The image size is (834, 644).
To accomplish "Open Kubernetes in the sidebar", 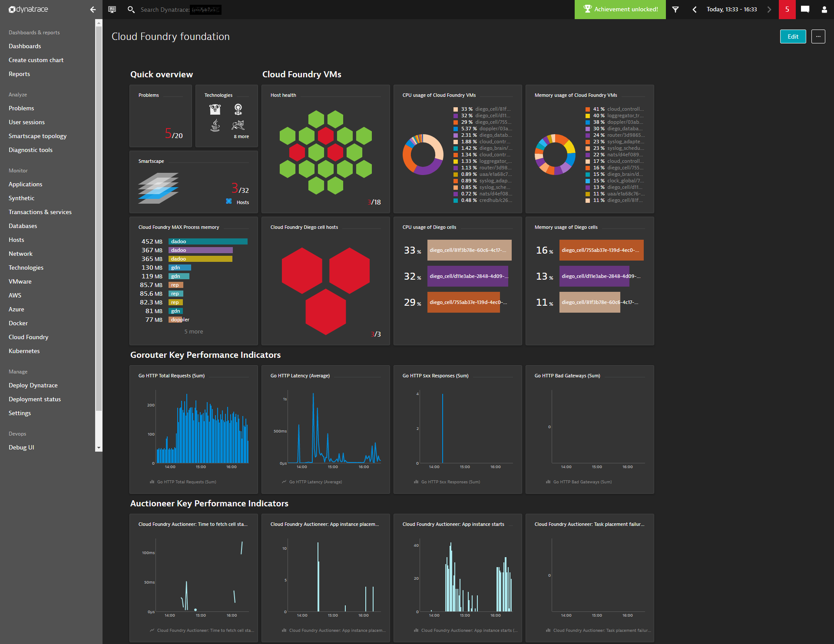I will coord(24,351).
